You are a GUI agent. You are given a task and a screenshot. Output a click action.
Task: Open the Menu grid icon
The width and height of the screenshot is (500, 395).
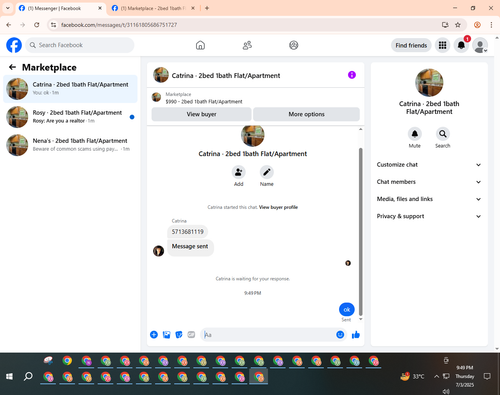442,45
